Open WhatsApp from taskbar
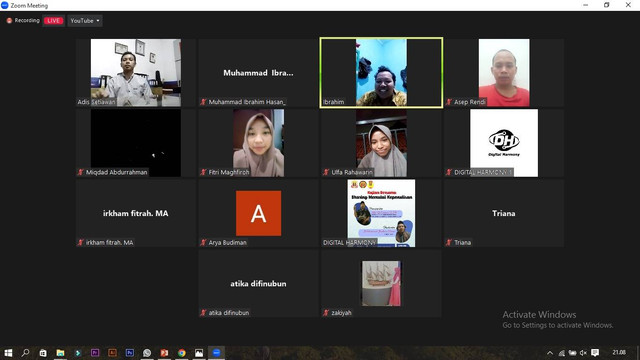640x360 pixels. click(x=147, y=353)
